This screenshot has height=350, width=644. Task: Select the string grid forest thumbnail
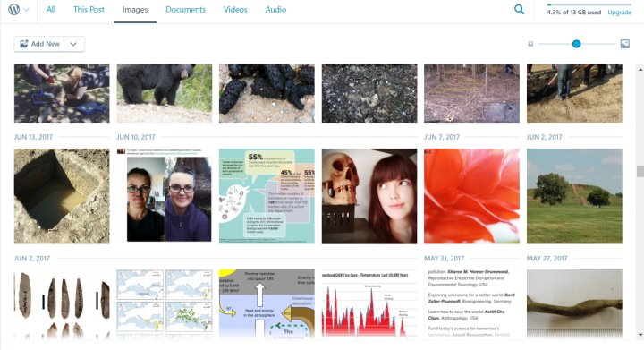471,93
